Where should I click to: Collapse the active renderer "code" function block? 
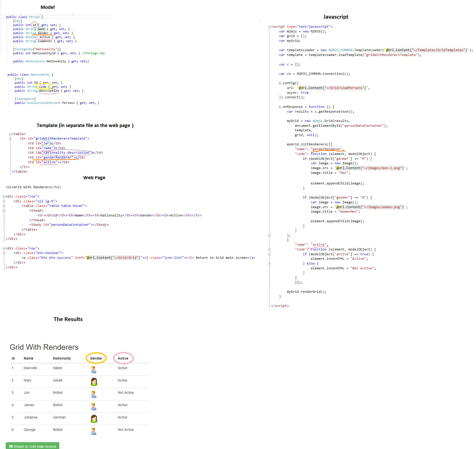click(270, 250)
